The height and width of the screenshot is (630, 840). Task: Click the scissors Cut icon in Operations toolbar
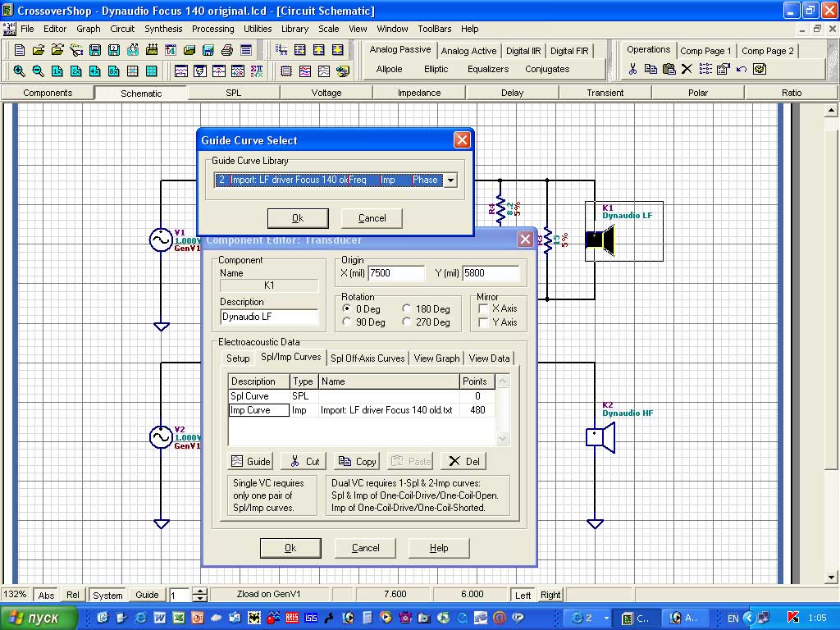[632, 70]
